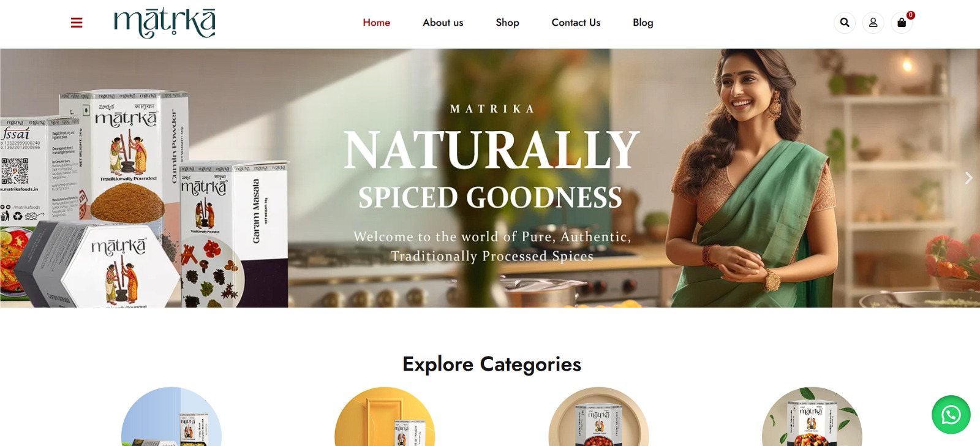Select the leafy fourth category circle

[812, 417]
